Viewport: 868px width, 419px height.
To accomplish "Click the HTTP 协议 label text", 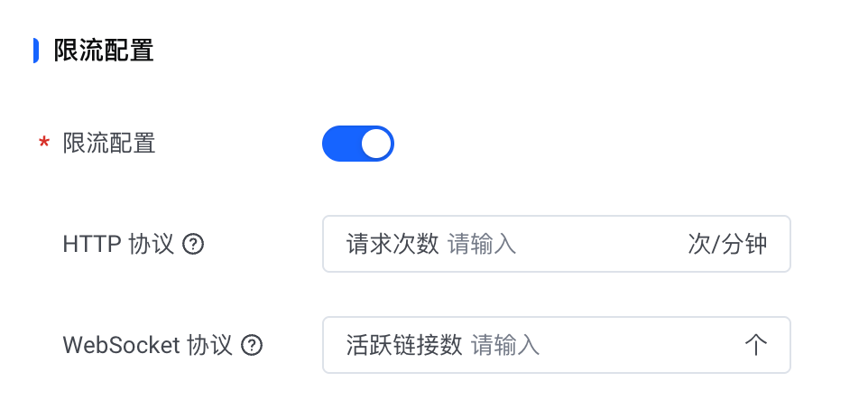I will [x=118, y=244].
